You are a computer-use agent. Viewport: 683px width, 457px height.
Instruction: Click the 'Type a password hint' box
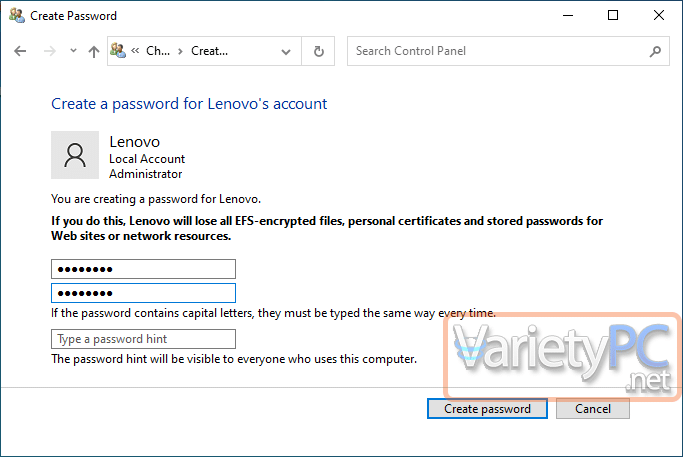point(143,339)
